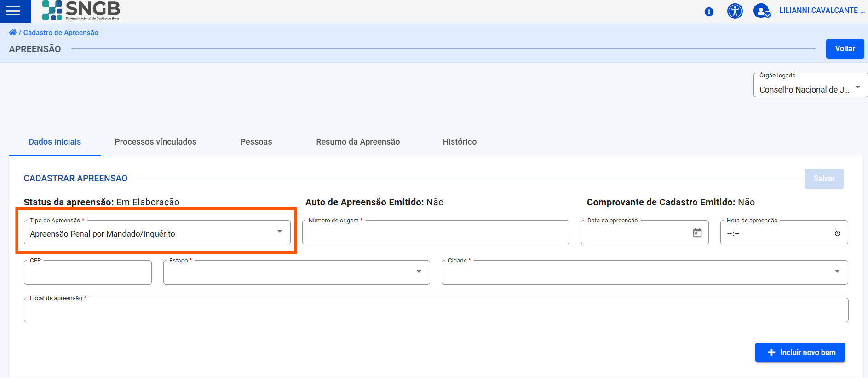868x378 pixels.
Task: Click the SNGB logo
Action: pos(81,11)
